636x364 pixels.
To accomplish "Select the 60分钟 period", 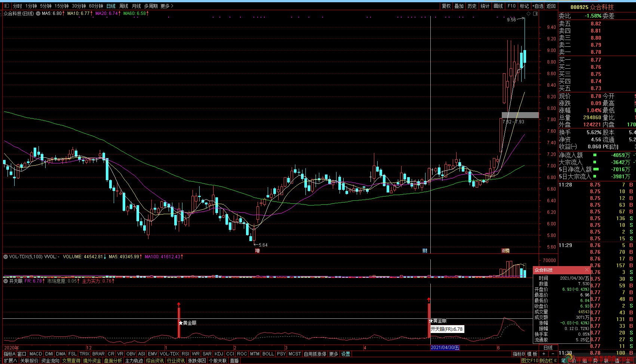I will coord(96,6).
